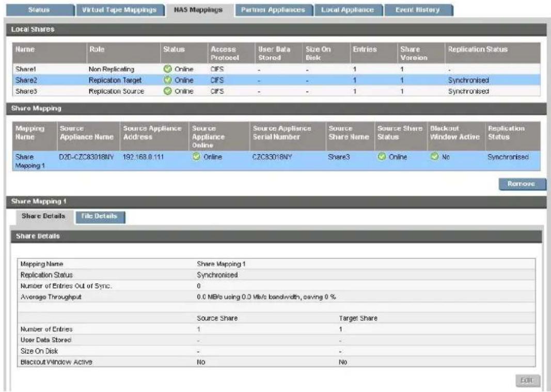The height and width of the screenshot is (392, 551).
Task: Click the Mapping Name column header
Action: [x=35, y=136]
